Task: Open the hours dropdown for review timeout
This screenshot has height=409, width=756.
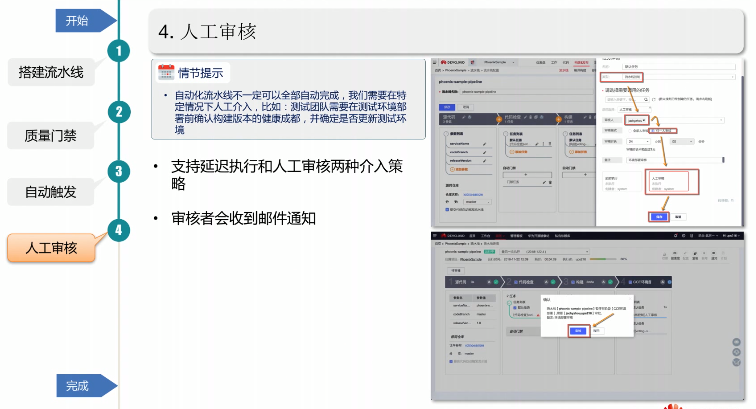Action: (x=638, y=141)
